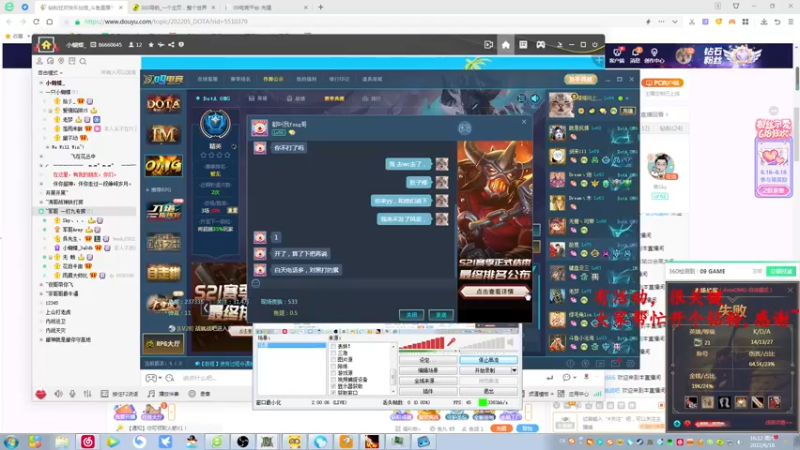Click the gamepad icon in YY top bar
800x450 pixels.
click(x=540, y=45)
